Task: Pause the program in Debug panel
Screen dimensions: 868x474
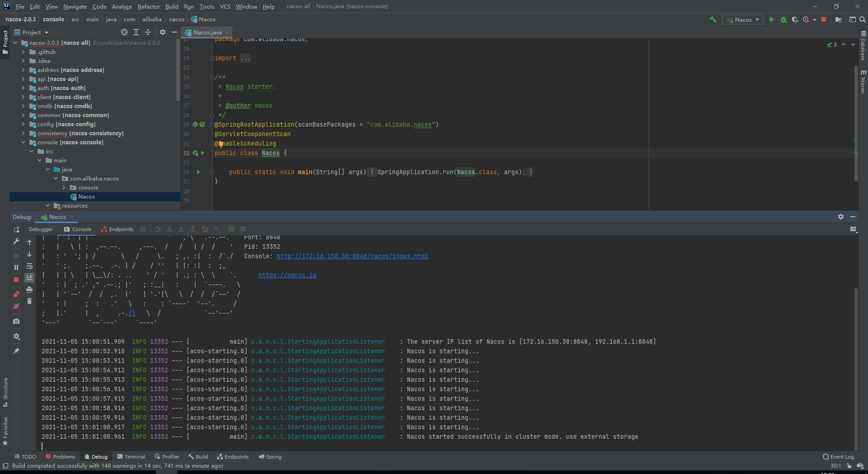Action: click(x=16, y=267)
